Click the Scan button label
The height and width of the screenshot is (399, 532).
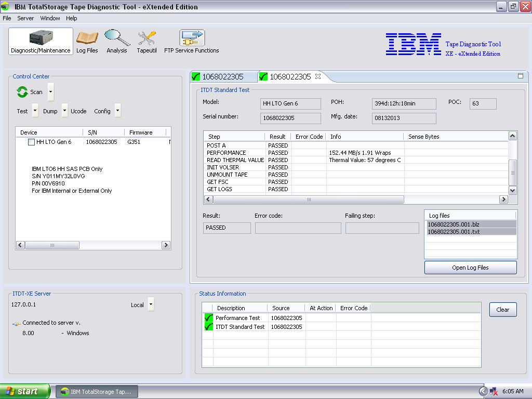[36, 92]
